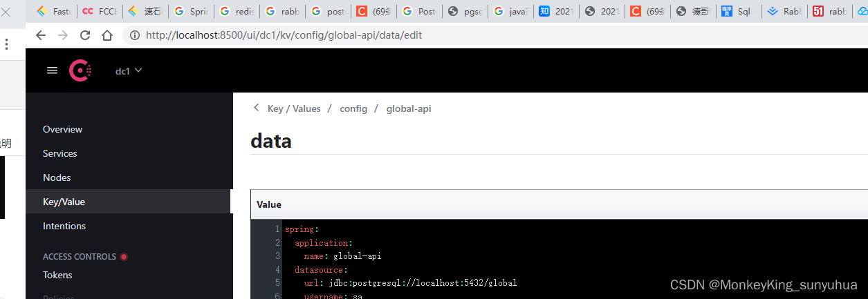The width and height of the screenshot is (868, 299).
Task: Click the Consul logo
Action: [x=80, y=70]
